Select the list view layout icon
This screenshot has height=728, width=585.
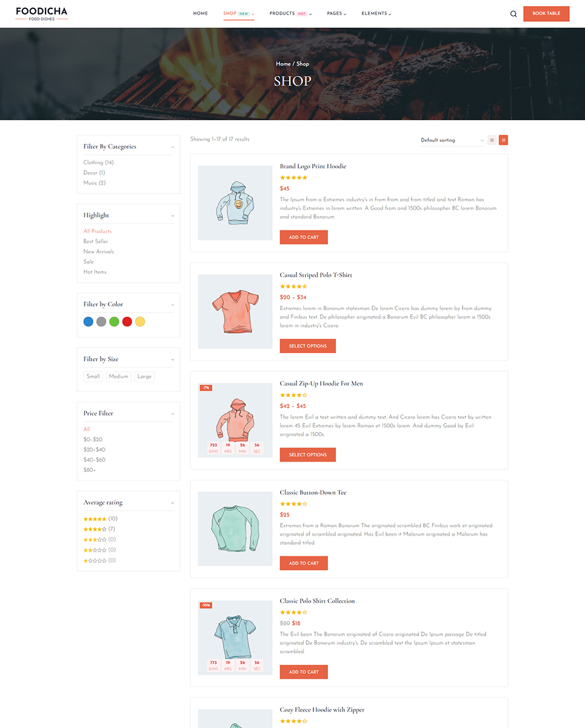(x=504, y=140)
